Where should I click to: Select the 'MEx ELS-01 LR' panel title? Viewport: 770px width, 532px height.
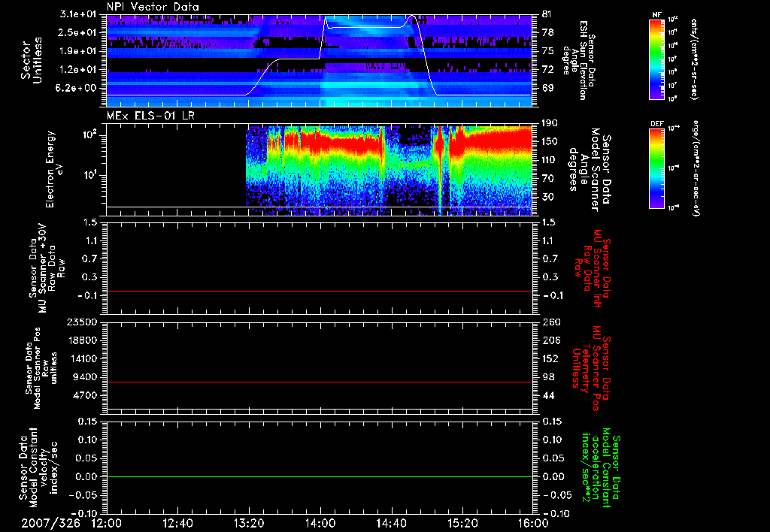click(x=150, y=116)
